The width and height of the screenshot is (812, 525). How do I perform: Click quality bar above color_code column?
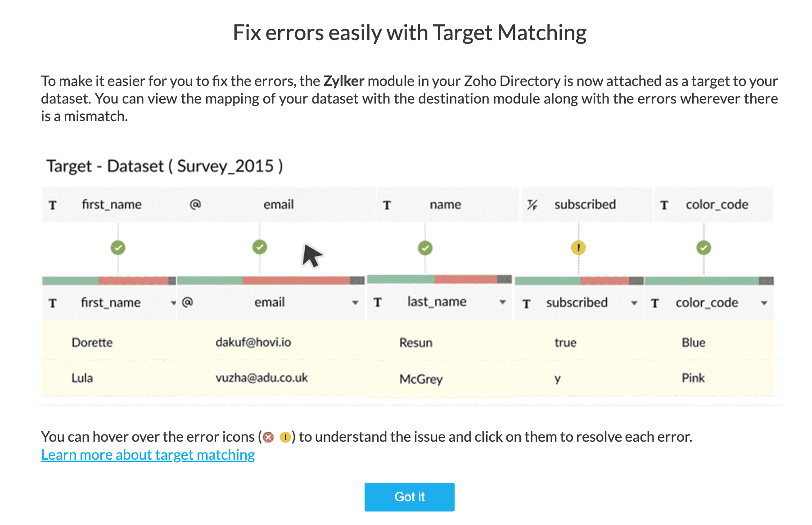(x=709, y=281)
